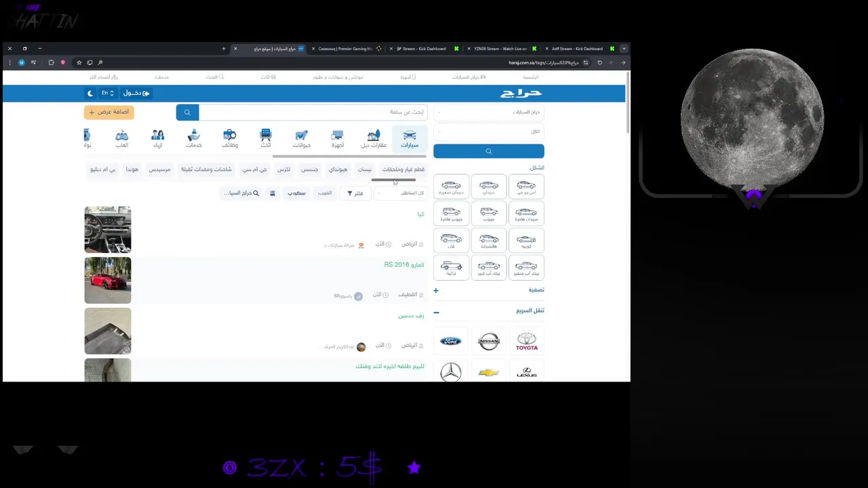Viewport: 868px width, 488px height.
Task: Pick the بيك أب كبير large pickup shape
Action: 489,268
